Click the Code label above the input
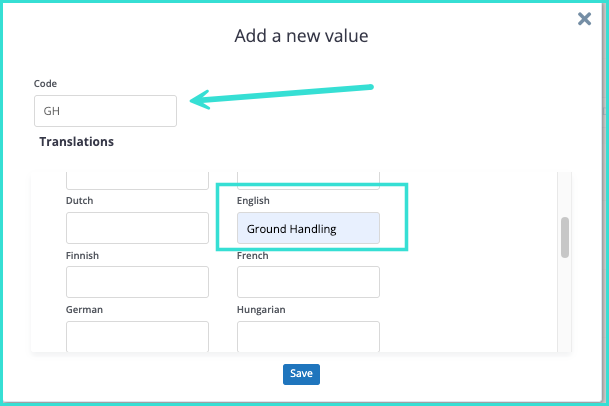 point(45,84)
